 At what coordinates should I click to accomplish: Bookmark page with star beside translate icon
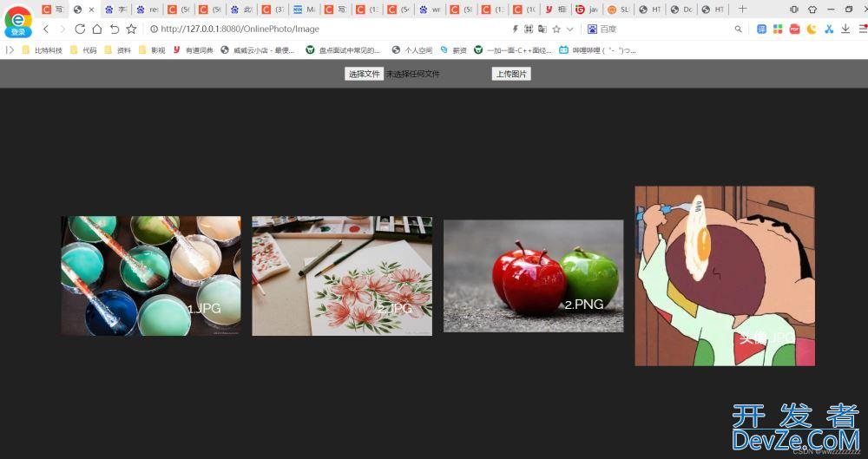(556, 29)
